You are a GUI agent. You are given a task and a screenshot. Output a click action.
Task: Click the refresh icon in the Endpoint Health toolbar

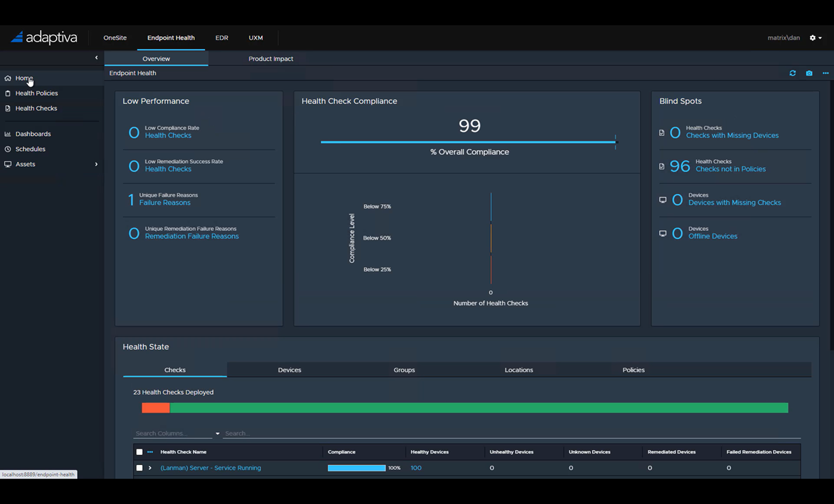coord(792,73)
